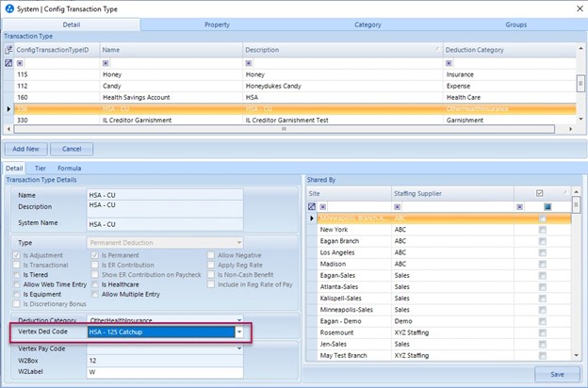Sort by the Name column header
This screenshot has width=588, height=388.
(x=171, y=50)
